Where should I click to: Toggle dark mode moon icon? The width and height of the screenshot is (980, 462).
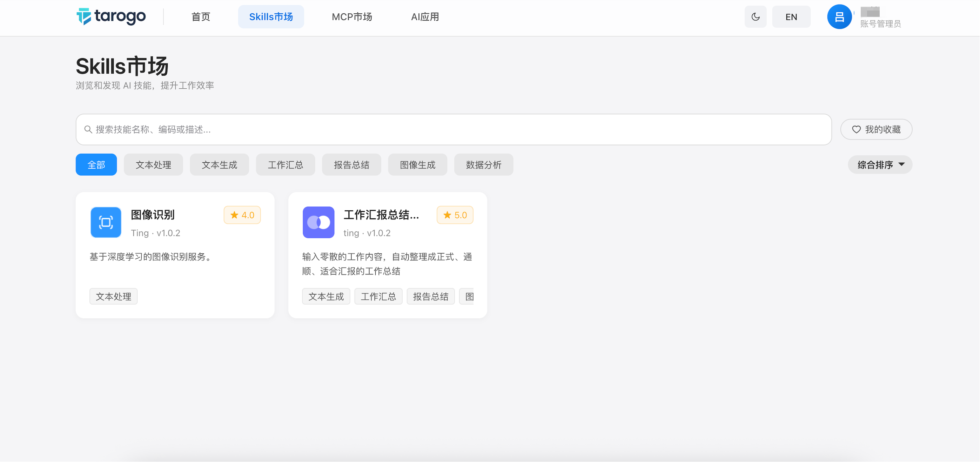pos(755,17)
